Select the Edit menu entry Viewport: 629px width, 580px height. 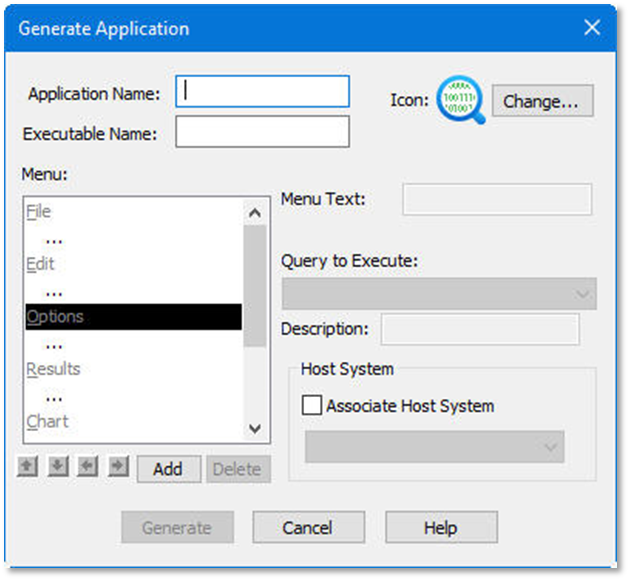[41, 264]
